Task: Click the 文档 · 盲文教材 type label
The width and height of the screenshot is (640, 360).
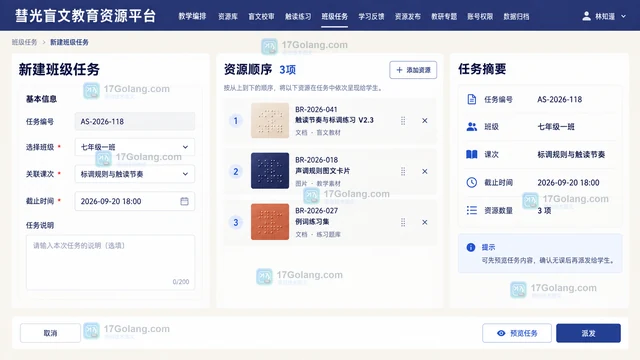Action: point(318,132)
